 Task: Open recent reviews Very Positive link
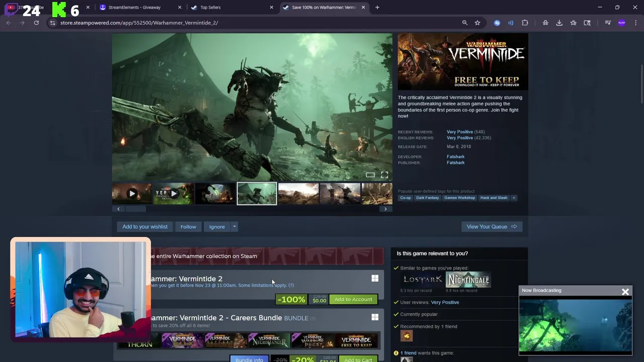coord(460,132)
